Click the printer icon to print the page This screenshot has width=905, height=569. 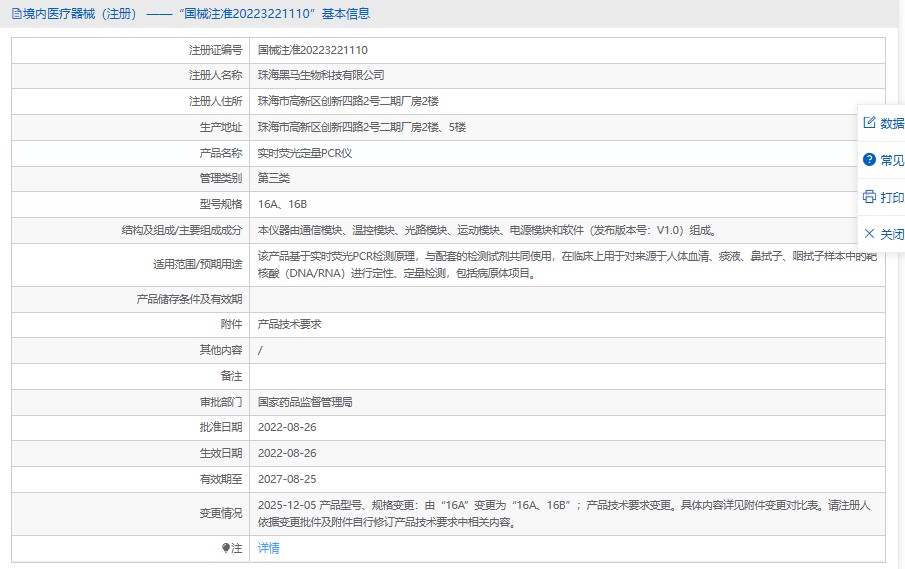[869, 197]
